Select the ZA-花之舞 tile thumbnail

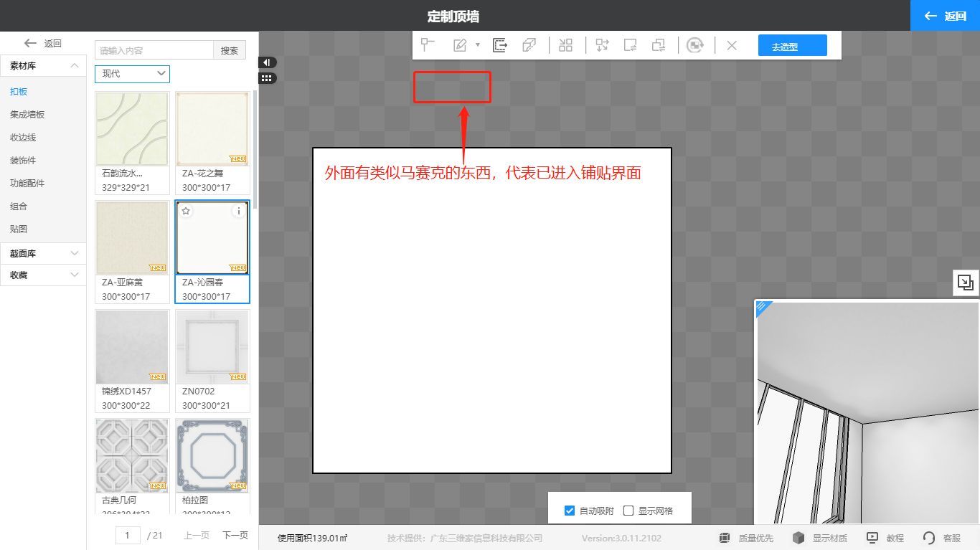coord(212,129)
